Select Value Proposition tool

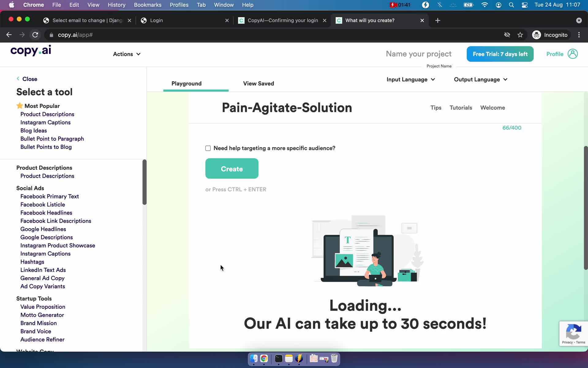click(x=43, y=307)
